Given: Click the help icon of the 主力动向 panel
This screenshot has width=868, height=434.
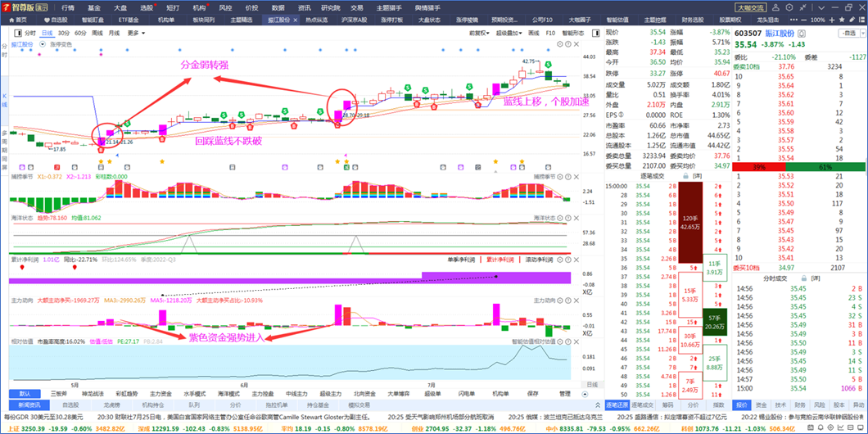Looking at the screenshot, I should click(x=568, y=300).
